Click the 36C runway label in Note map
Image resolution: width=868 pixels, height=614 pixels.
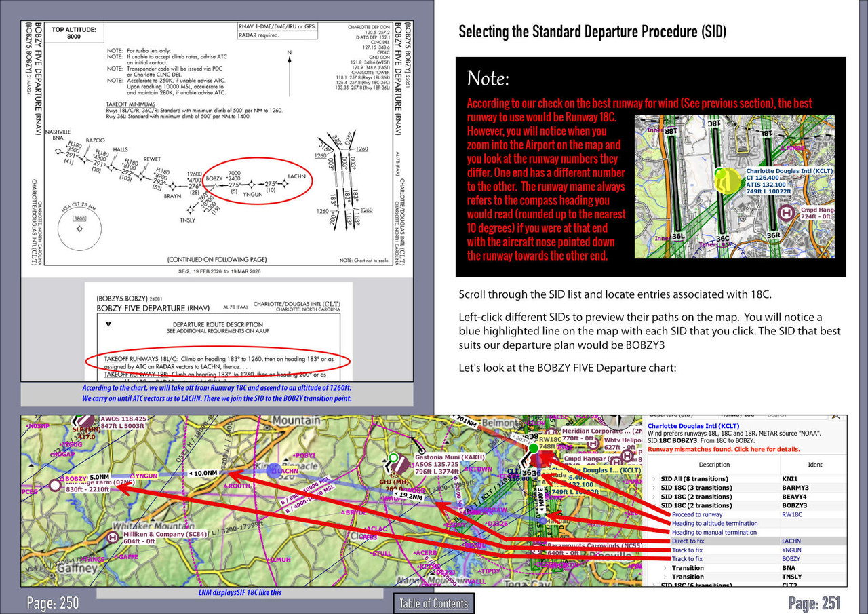[723, 239]
